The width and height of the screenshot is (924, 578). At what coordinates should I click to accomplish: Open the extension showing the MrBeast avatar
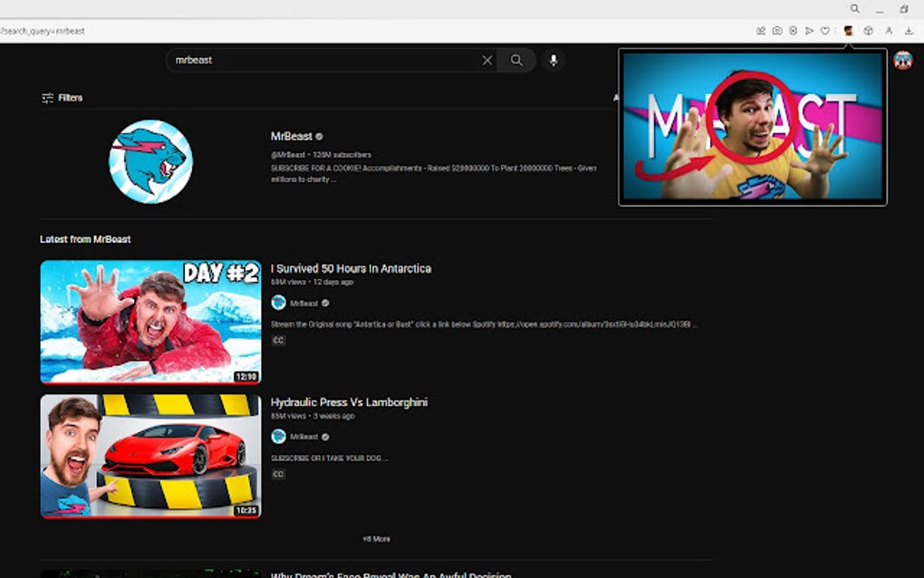(849, 30)
